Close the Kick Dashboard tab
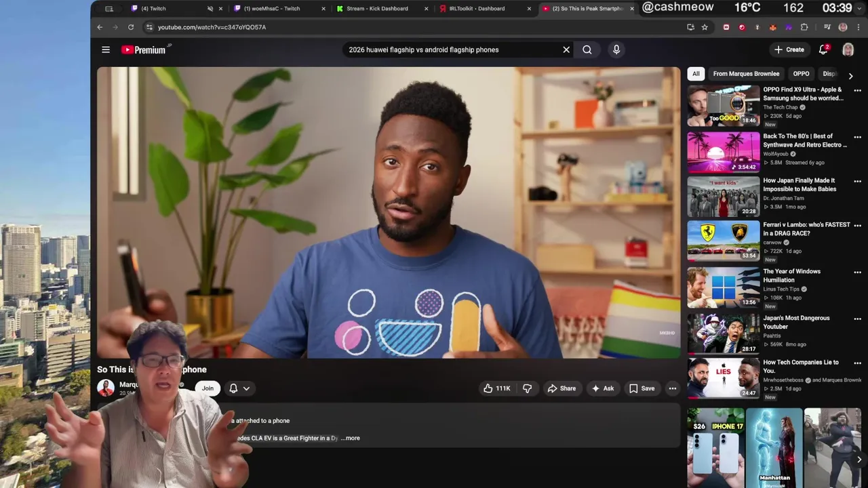Screen dimensions: 868x488 click(x=427, y=9)
